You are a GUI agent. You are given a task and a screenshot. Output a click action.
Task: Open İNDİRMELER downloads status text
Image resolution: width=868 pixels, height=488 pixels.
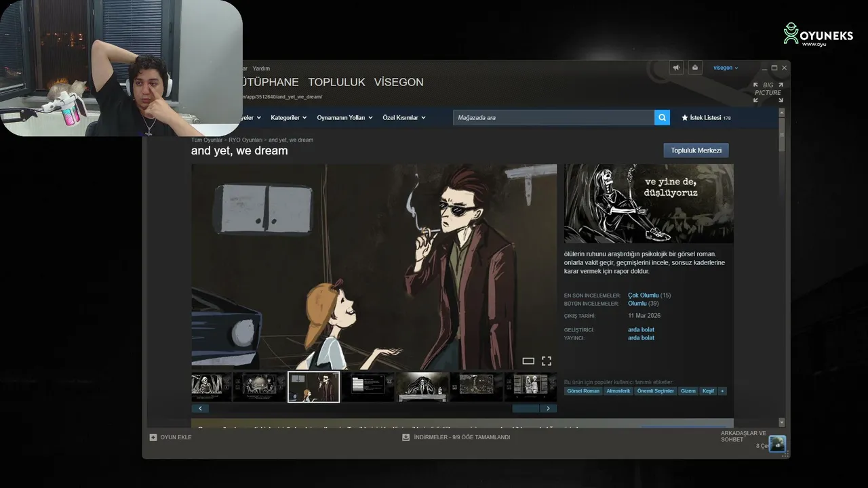click(462, 437)
